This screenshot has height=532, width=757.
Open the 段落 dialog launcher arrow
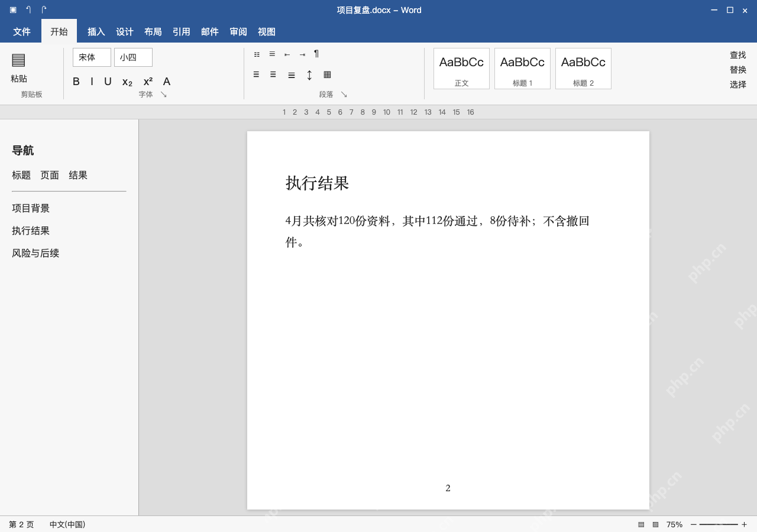click(344, 95)
